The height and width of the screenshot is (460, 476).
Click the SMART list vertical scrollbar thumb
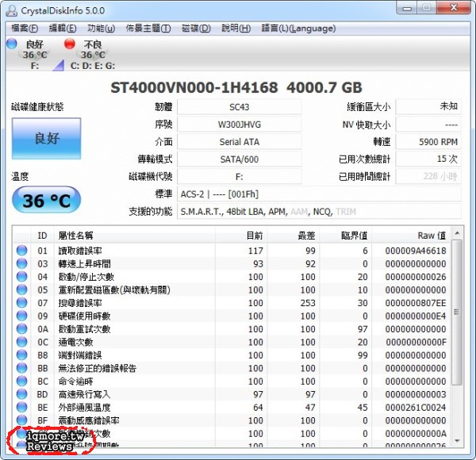click(457, 312)
